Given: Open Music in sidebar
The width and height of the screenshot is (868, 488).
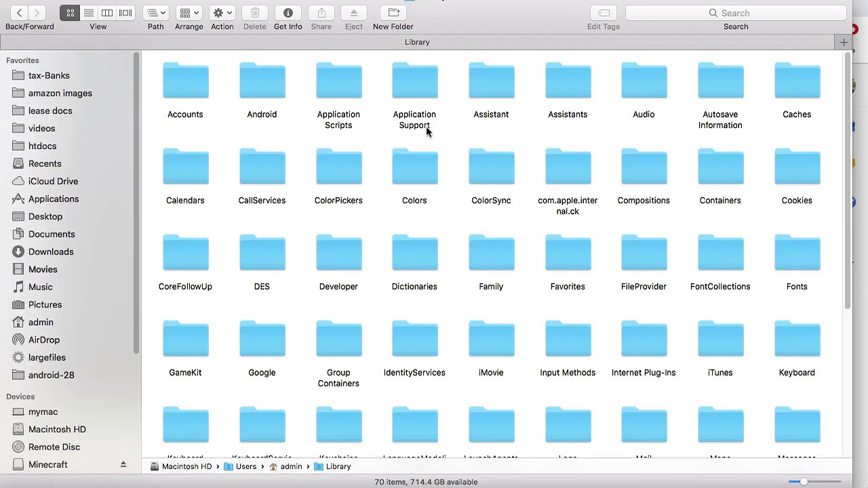Looking at the screenshot, I should click(40, 287).
